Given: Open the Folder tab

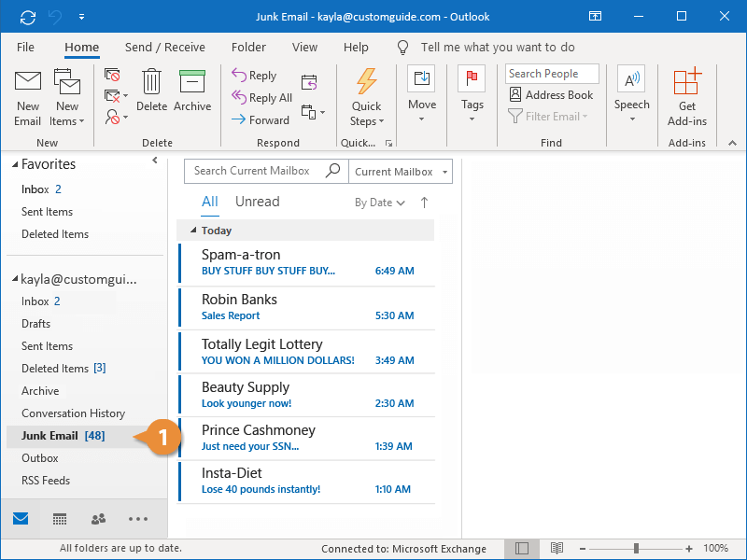Looking at the screenshot, I should point(248,48).
